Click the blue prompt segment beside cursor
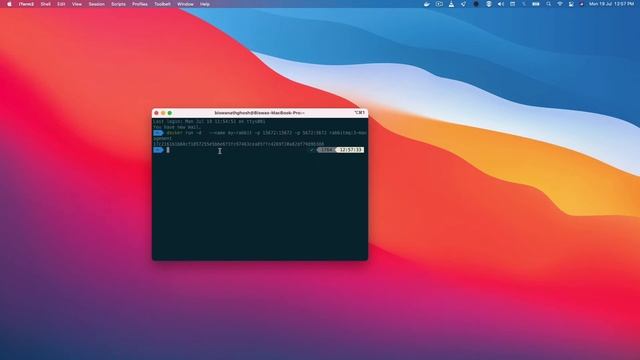Viewport: 640px width, 360px height. coord(158,150)
